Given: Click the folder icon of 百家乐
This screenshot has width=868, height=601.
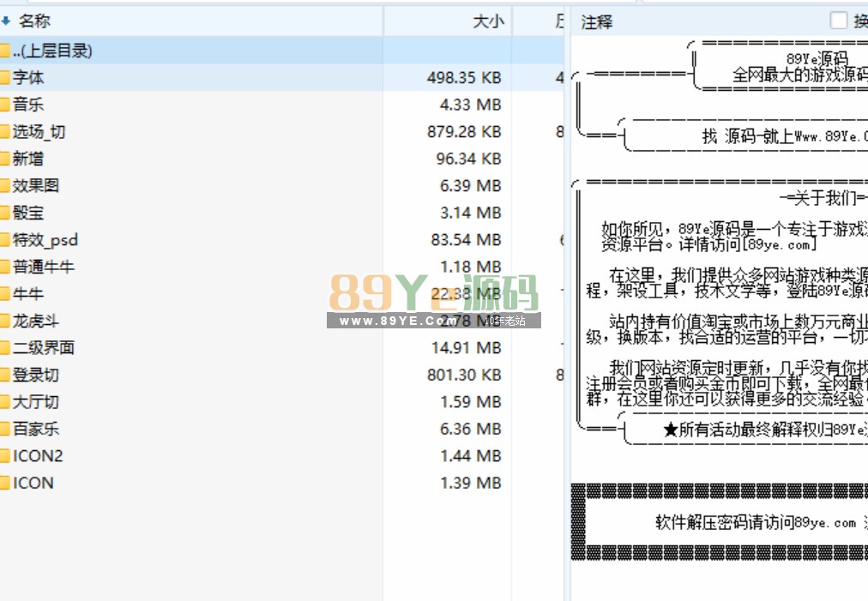Looking at the screenshot, I should (x=5, y=430).
